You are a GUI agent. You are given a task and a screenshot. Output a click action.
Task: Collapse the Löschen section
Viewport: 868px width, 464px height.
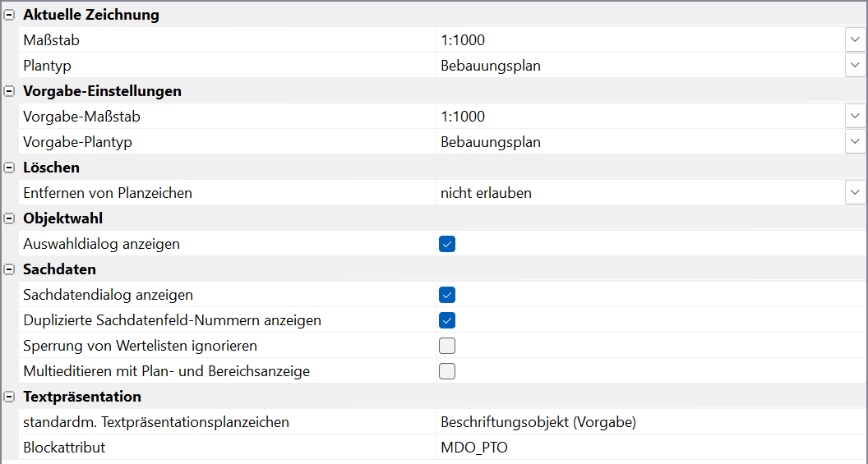point(10,168)
